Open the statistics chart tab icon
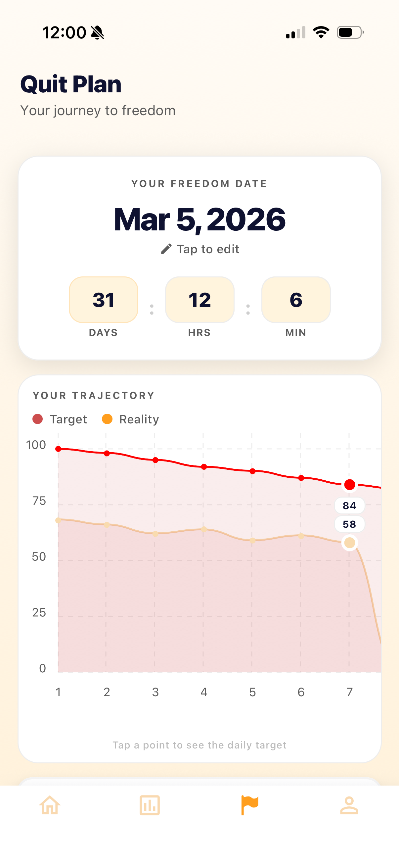This screenshot has width=399, height=868. (150, 805)
